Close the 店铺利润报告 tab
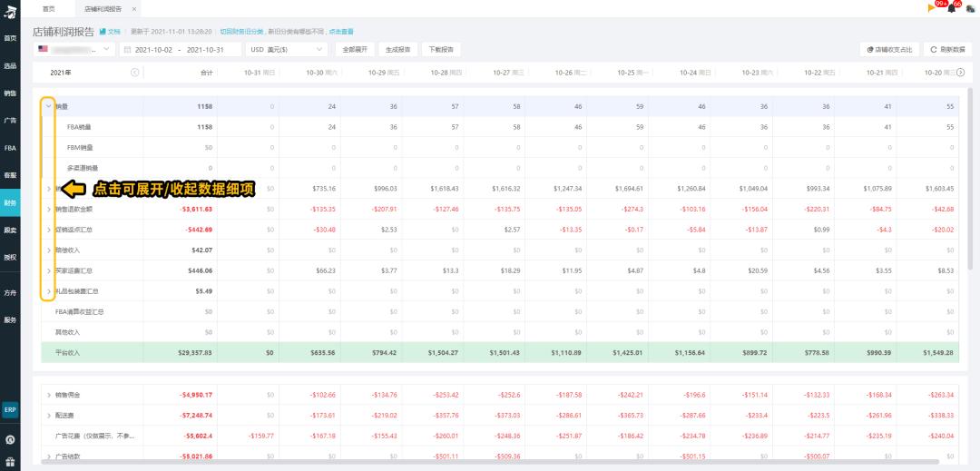Screen dimensions: 980x471 134,8
